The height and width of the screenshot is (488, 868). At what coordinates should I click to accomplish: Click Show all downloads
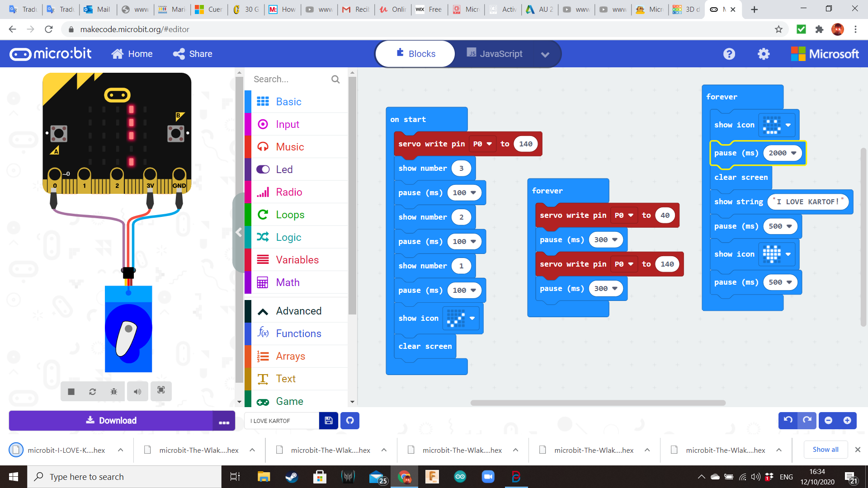[825, 450]
